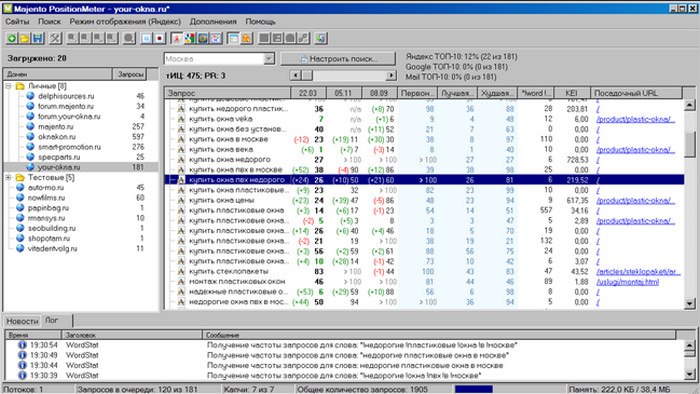Select delphisources.ru in site tree
The image size is (700, 394).
66,96
